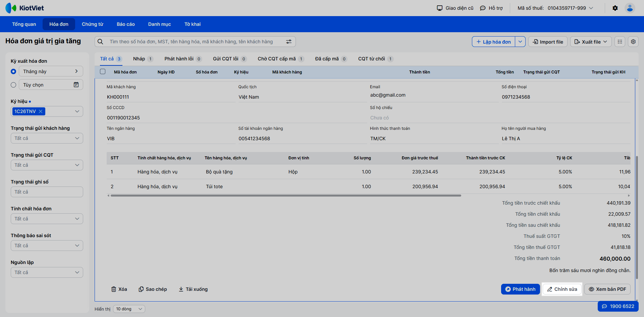Switch to the Tất cả tab
The width and height of the screenshot is (644, 317).
tap(111, 59)
